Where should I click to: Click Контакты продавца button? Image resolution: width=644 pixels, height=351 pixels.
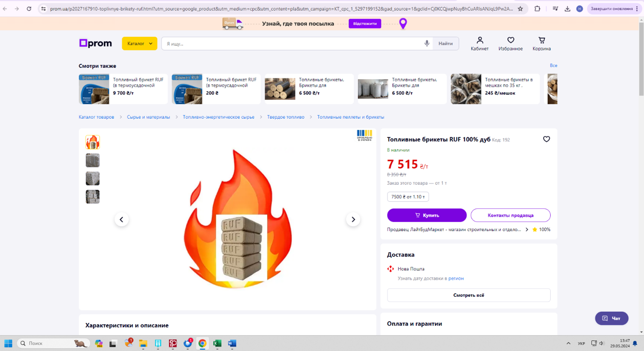click(510, 215)
